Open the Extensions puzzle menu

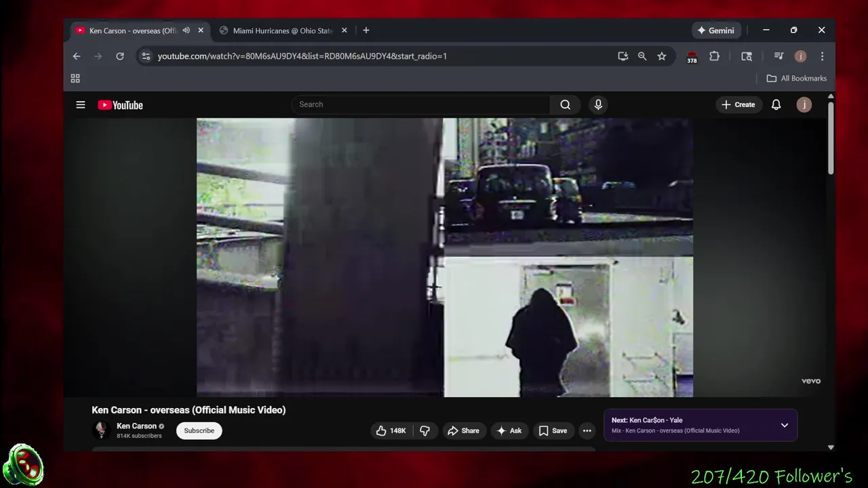714,56
